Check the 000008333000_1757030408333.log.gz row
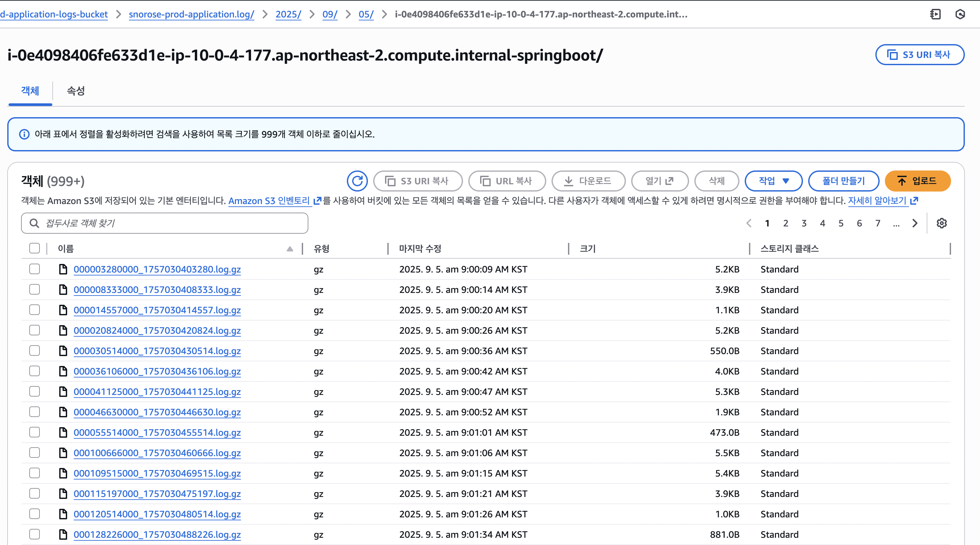 pos(35,290)
